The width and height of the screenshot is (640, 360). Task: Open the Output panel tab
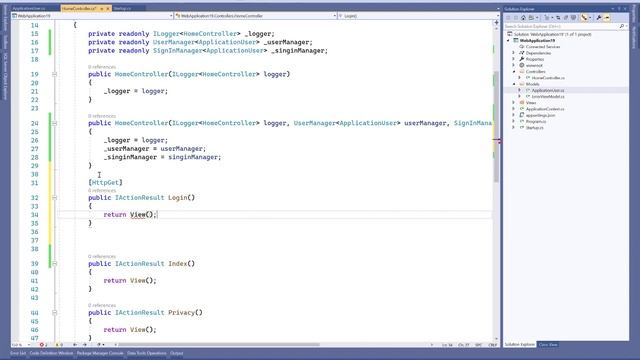pyautogui.click(x=177, y=353)
